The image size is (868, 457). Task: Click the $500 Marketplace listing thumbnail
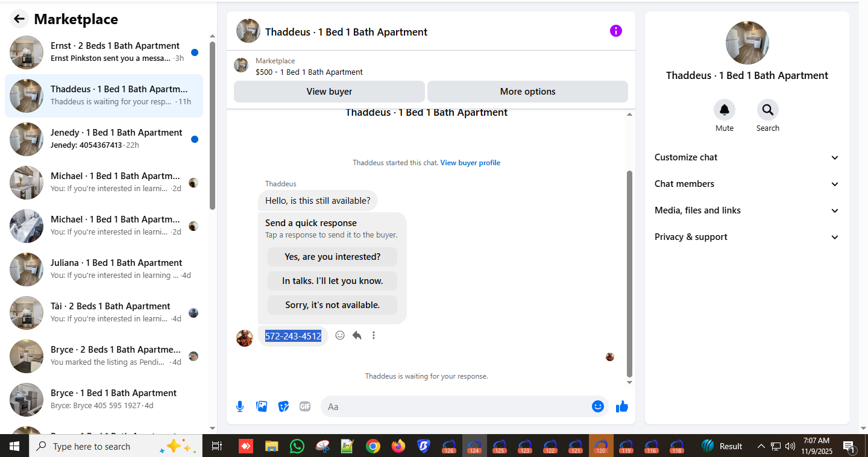point(241,65)
